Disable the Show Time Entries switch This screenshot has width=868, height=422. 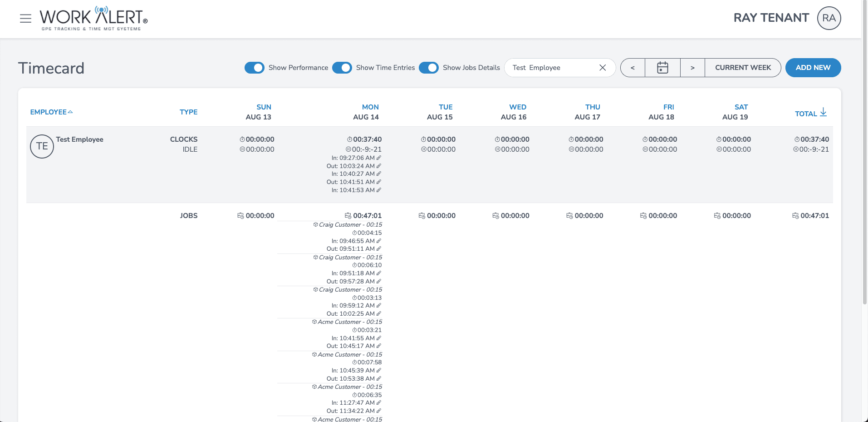click(342, 68)
